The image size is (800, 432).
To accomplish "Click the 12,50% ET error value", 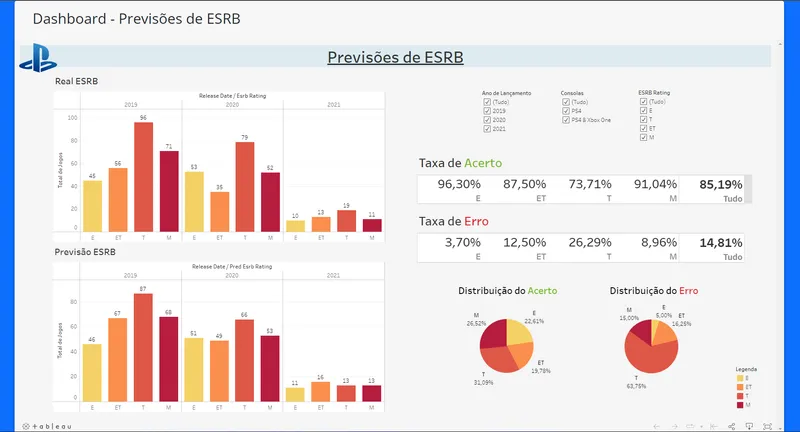I will [524, 242].
